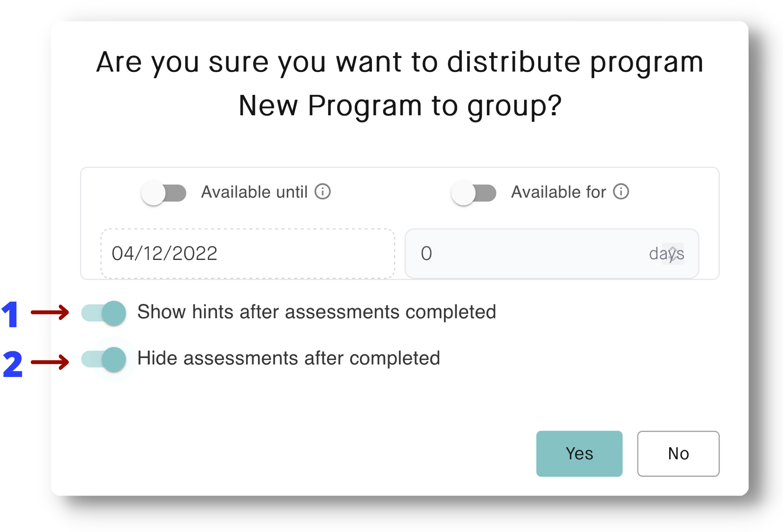Open the info icon beside Available until
Image resolution: width=783 pixels, height=532 pixels.
(322, 192)
